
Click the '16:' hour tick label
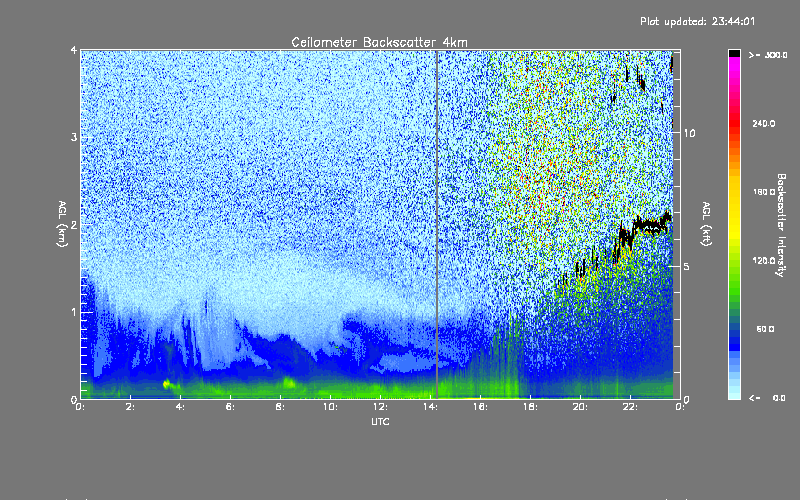click(481, 407)
